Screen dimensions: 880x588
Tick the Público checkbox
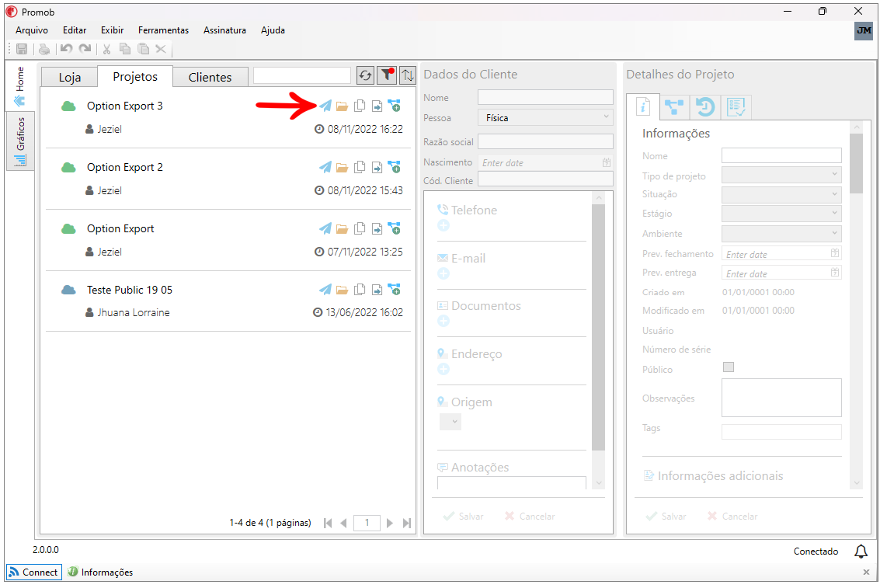(x=729, y=367)
